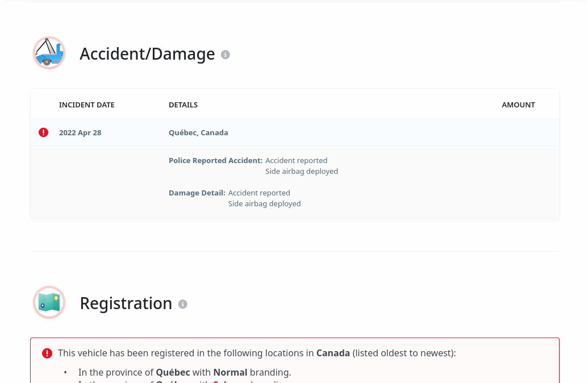The height and width of the screenshot is (383, 588).
Task: Click the Québec, Canada incident row
Action: [x=295, y=132]
